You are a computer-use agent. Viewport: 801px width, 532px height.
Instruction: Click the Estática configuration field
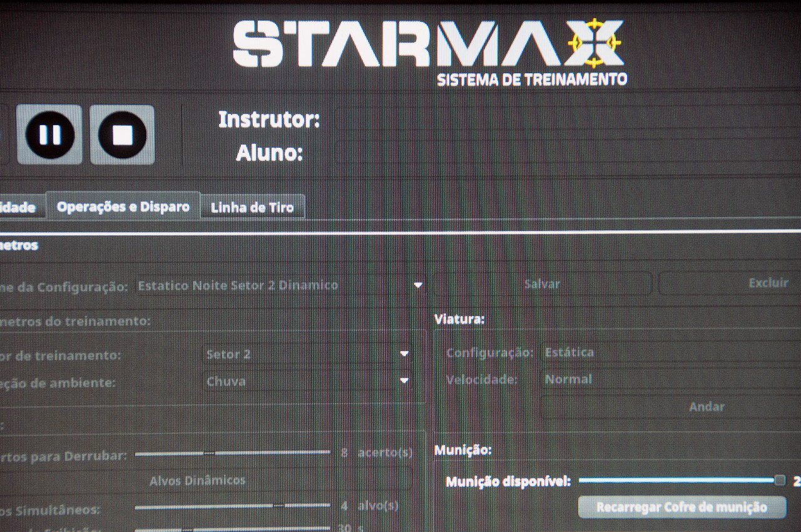coord(671,352)
